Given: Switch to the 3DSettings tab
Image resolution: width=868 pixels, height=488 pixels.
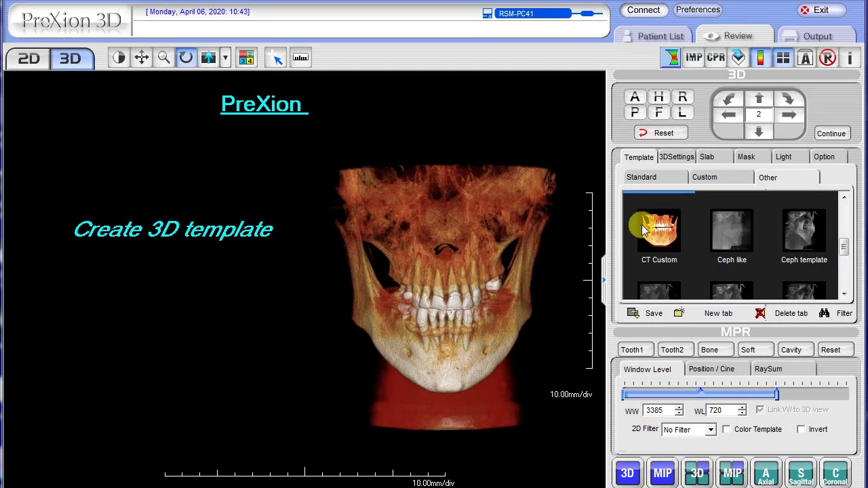Looking at the screenshot, I should coord(677,157).
